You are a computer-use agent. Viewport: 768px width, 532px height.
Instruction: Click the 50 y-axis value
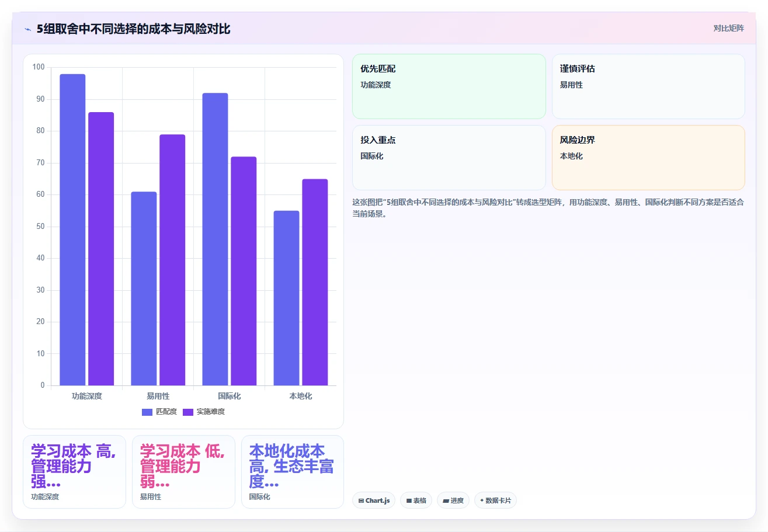(x=40, y=227)
